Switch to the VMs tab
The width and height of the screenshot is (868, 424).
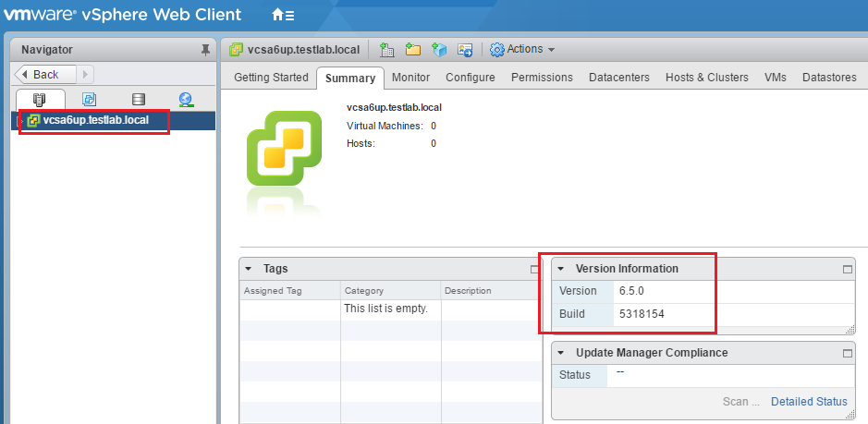pos(775,78)
